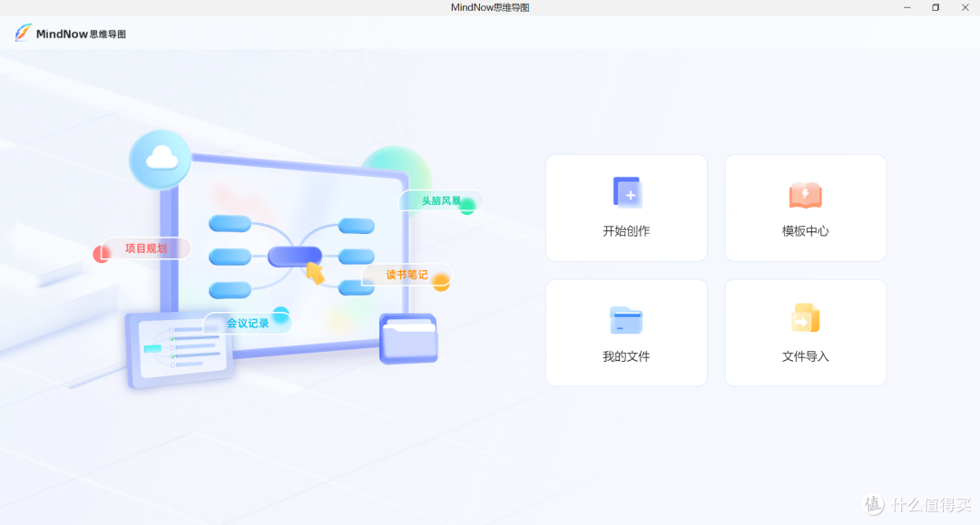Close the MindNow window
The width and height of the screenshot is (980, 525).
tap(965, 7)
